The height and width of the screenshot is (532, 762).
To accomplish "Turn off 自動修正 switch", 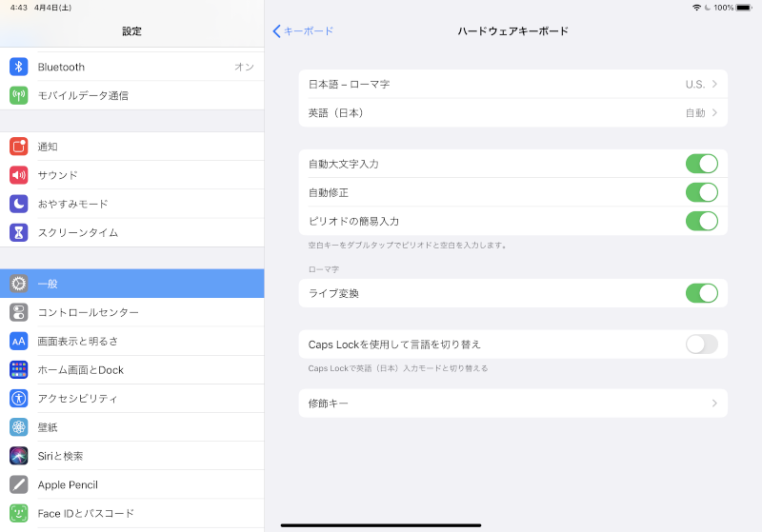I will pyautogui.click(x=701, y=192).
